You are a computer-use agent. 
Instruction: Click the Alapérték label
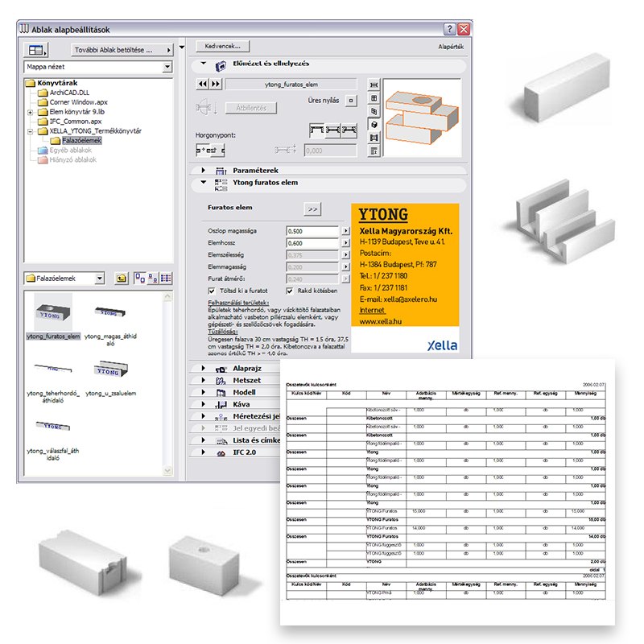[451, 47]
